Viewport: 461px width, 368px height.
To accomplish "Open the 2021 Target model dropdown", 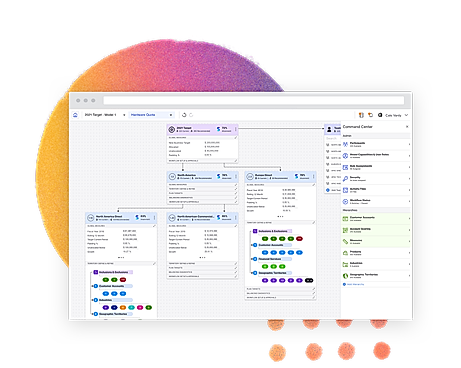I will tap(105, 115).
